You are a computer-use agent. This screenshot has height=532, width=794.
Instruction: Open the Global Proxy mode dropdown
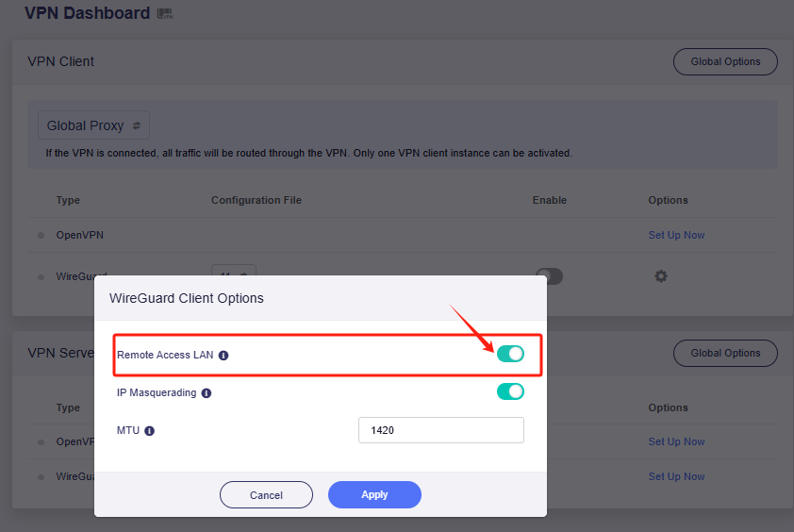click(93, 125)
